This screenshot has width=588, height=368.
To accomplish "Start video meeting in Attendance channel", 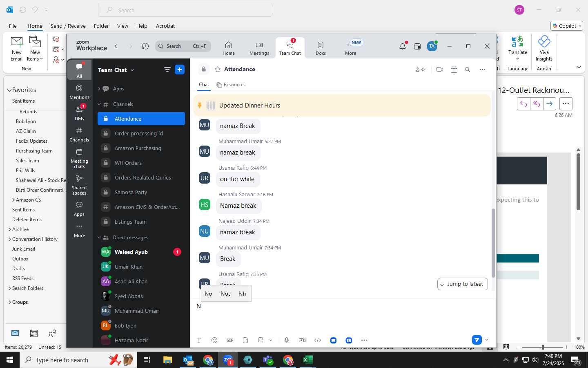I will click(440, 70).
